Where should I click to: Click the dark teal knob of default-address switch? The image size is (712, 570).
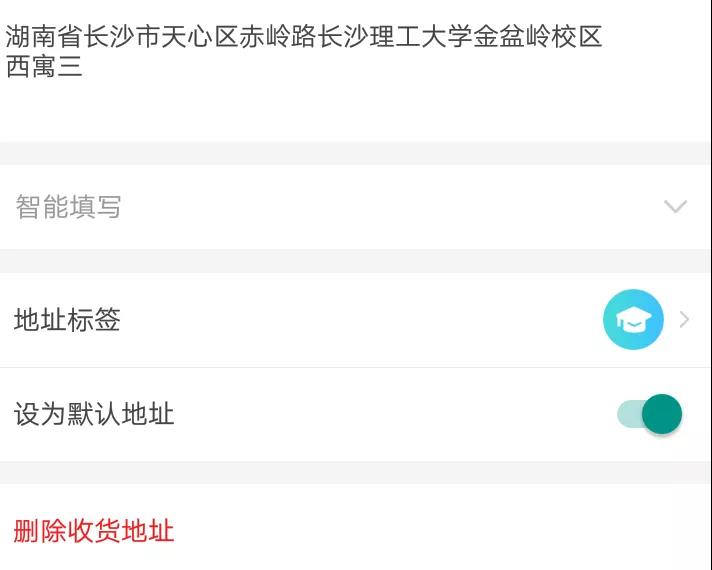662,414
